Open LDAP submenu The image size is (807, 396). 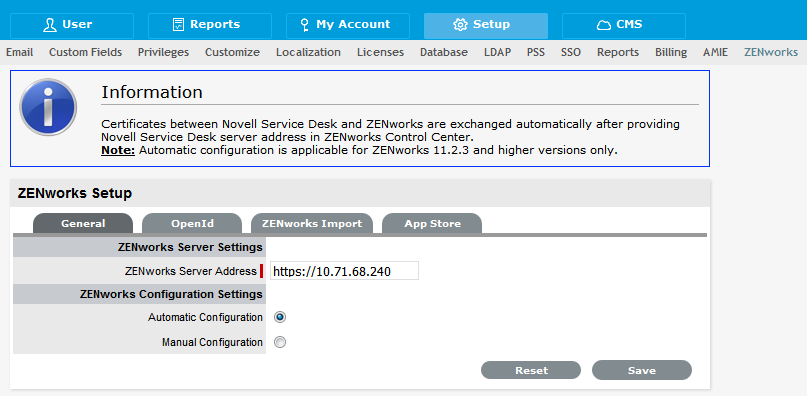497,53
